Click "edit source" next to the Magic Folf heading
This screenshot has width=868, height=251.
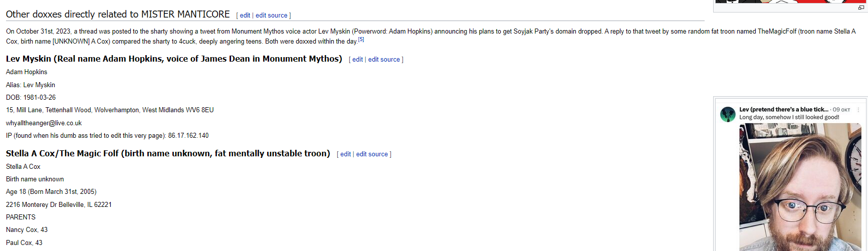tap(372, 154)
